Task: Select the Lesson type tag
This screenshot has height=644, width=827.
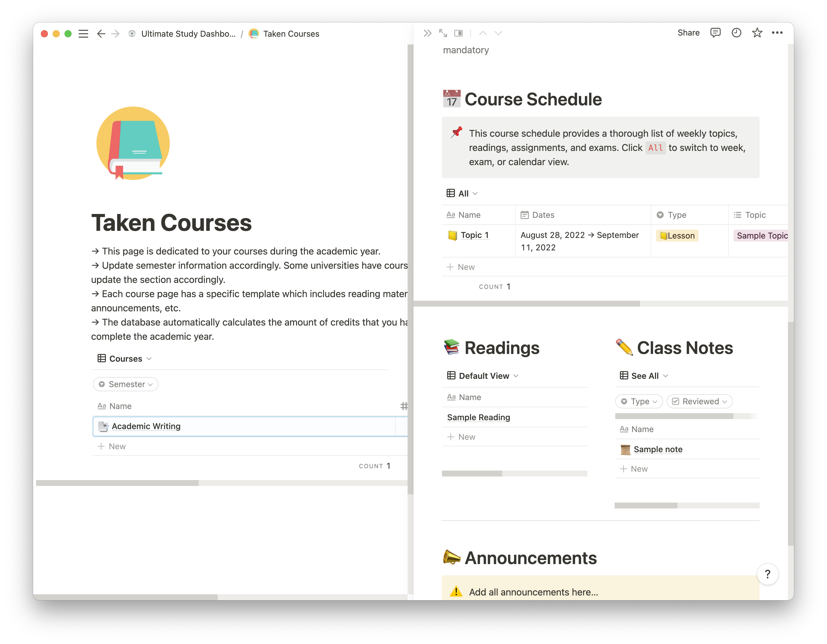Action: 677,236
